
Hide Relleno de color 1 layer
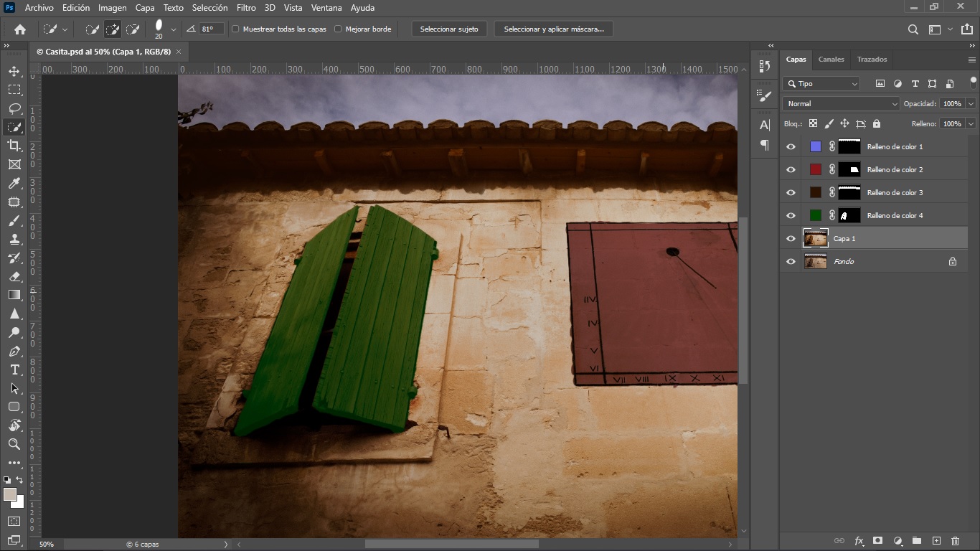click(x=791, y=146)
